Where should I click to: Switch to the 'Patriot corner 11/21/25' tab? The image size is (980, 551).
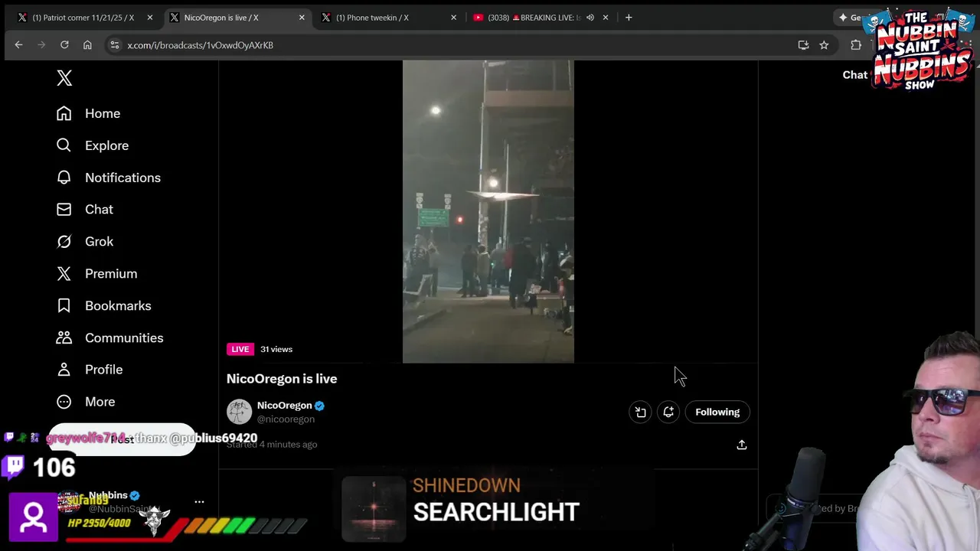(x=83, y=18)
